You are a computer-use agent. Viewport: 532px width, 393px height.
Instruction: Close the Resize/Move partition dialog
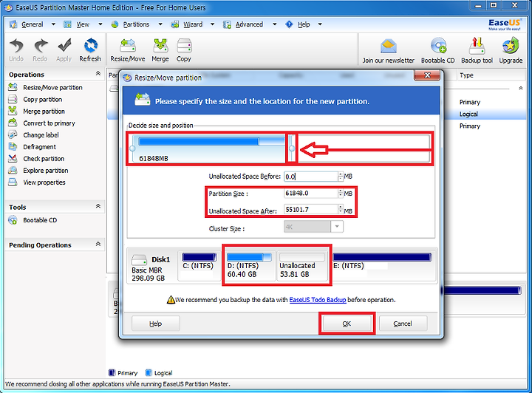[x=427, y=75]
